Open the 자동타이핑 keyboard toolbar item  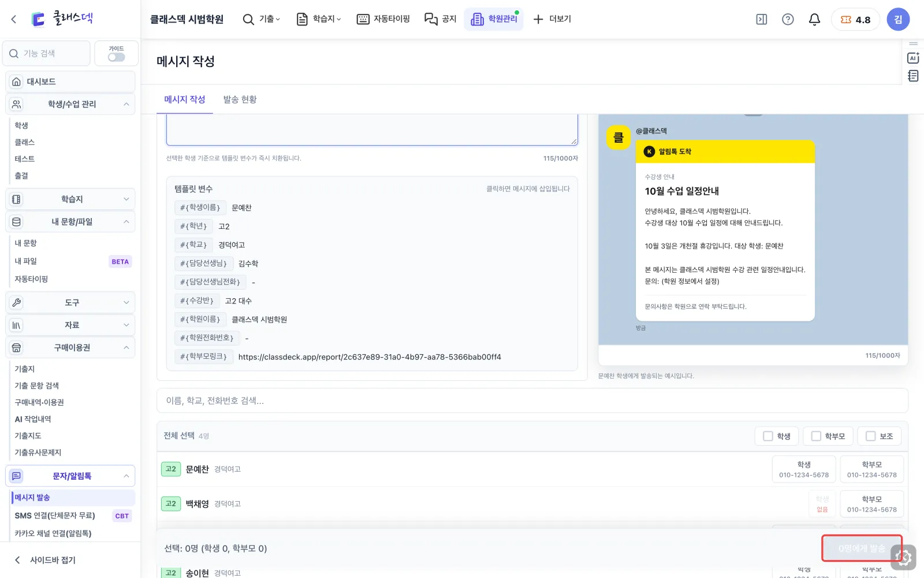[x=383, y=19]
